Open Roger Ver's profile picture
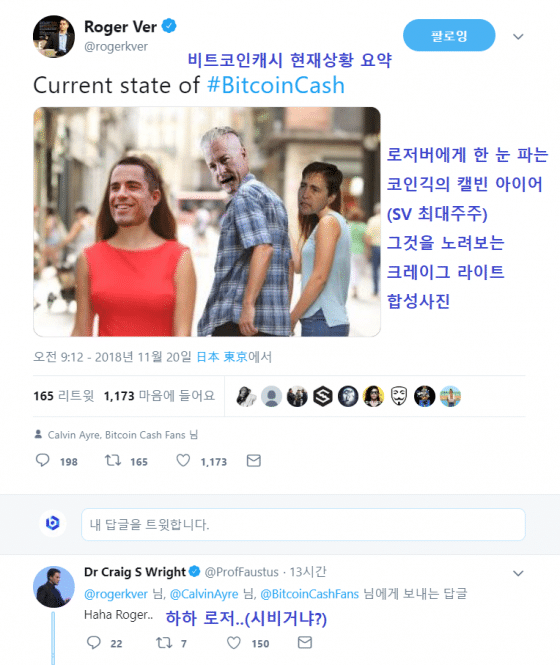 pos(54,36)
